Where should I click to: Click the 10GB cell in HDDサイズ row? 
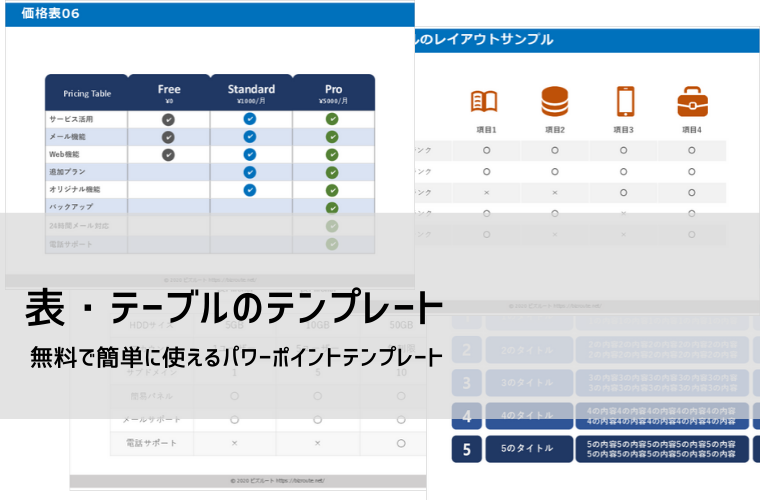(317, 325)
